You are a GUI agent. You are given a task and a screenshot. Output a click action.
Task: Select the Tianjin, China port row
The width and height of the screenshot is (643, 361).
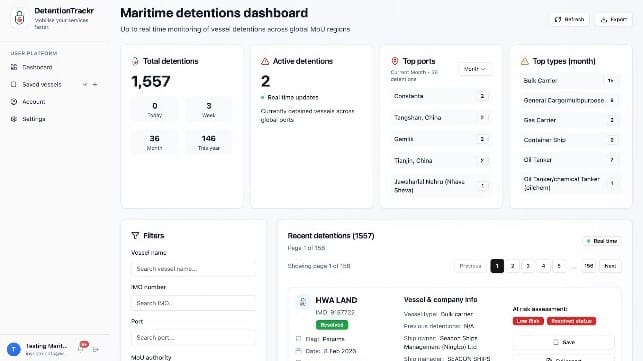(x=441, y=160)
